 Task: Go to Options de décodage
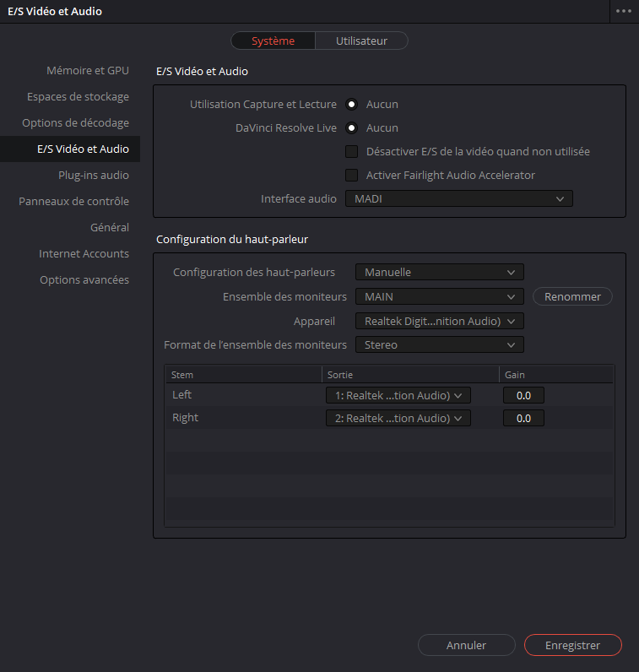pyautogui.click(x=75, y=122)
